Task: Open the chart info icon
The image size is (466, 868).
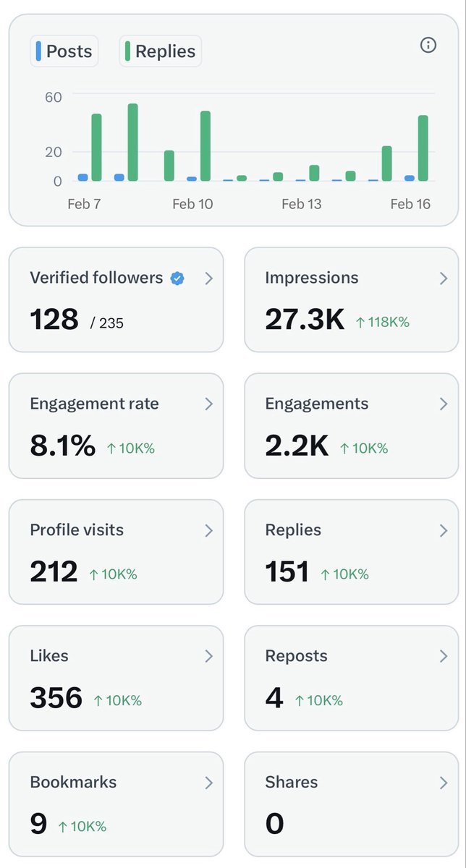Action: (428, 46)
